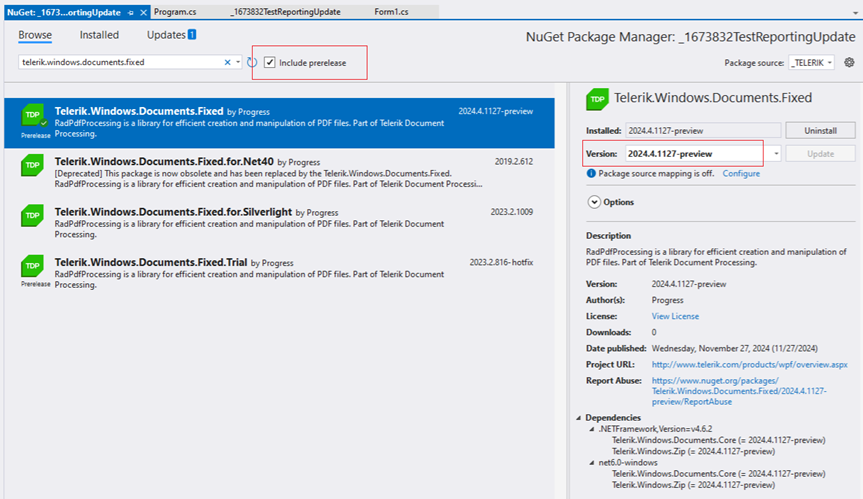Switch to the Installed tab
Viewport: 863px width, 499px height.
(99, 35)
